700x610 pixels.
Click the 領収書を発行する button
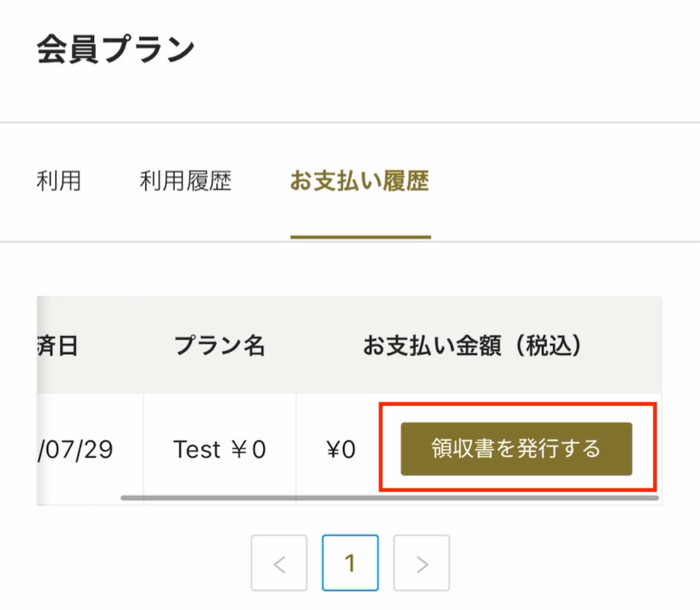click(x=516, y=449)
